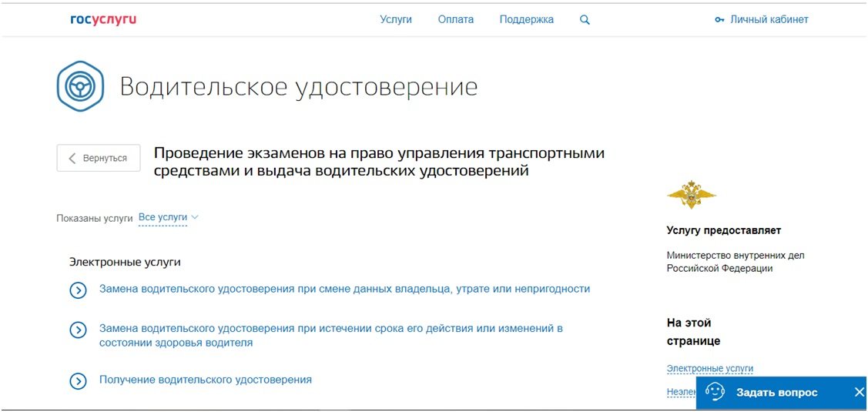Open the Услуги menu
Image resolution: width=868 pixels, height=412 pixels.
coord(396,20)
